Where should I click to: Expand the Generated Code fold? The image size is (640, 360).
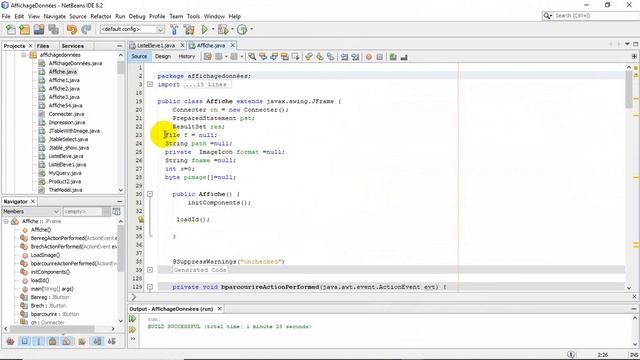150,270
